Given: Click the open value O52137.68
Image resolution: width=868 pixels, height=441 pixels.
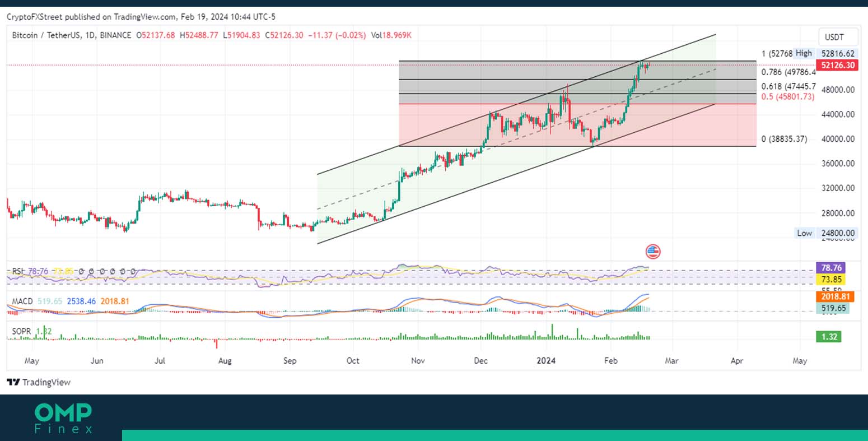Looking at the screenshot, I should tap(155, 35).
